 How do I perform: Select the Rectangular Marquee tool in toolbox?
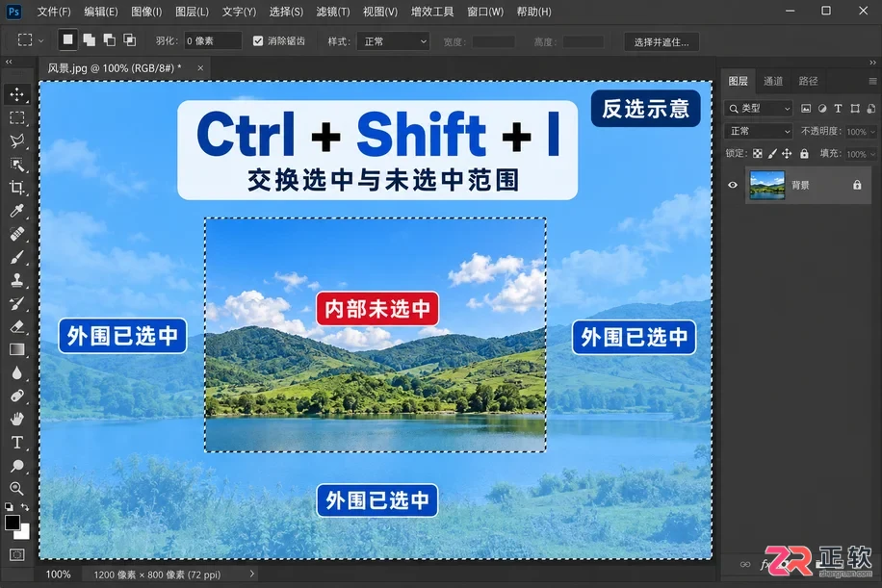tap(17, 117)
